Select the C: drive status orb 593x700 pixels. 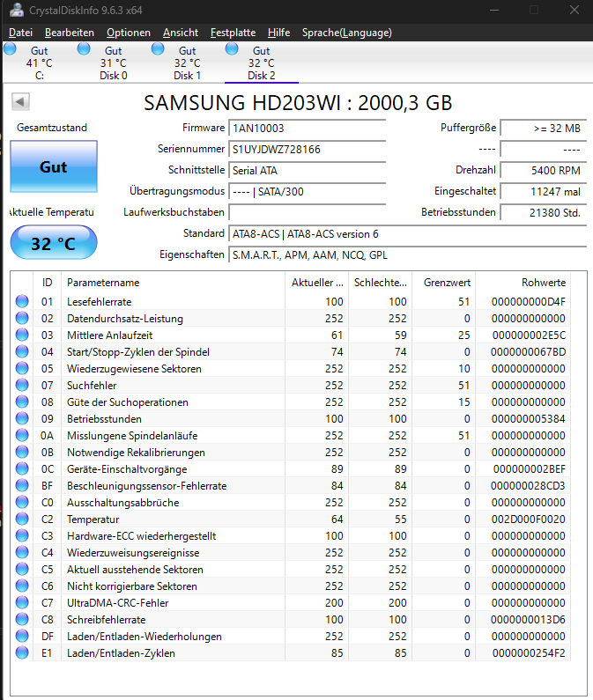[10, 48]
